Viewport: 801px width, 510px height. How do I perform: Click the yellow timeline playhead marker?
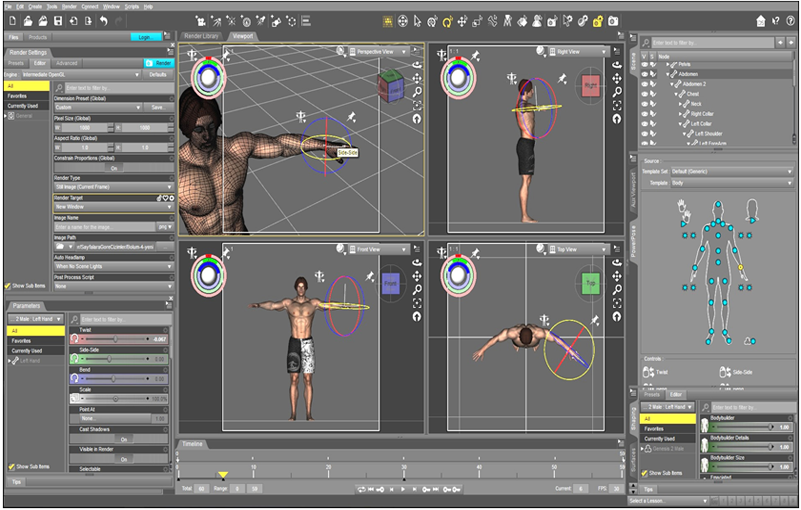coord(223,475)
